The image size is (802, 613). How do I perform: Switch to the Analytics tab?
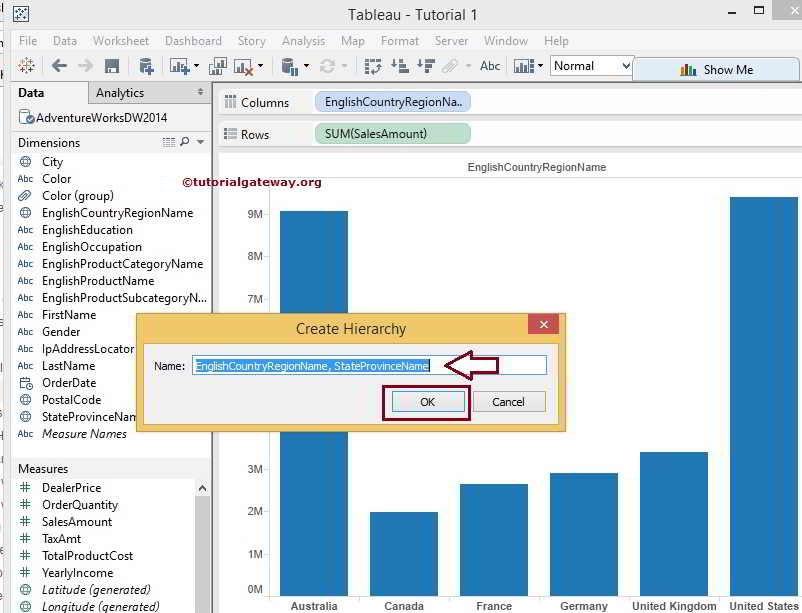pyautogui.click(x=120, y=93)
